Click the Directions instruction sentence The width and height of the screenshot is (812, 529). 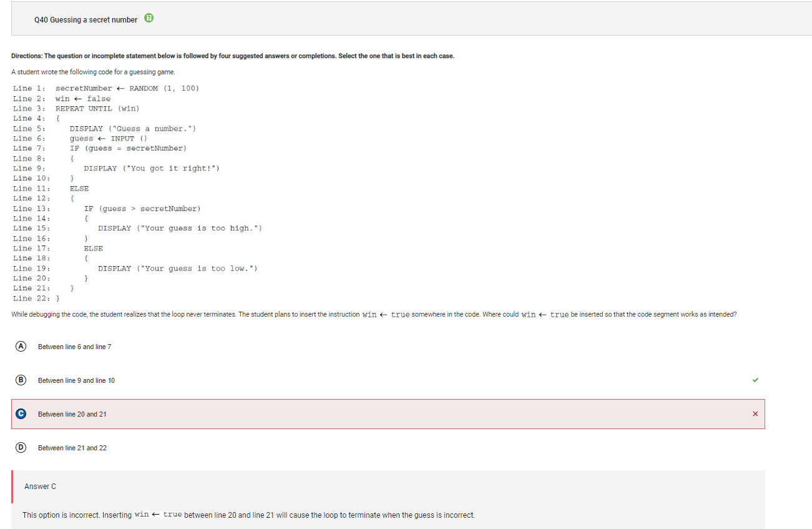(x=233, y=56)
